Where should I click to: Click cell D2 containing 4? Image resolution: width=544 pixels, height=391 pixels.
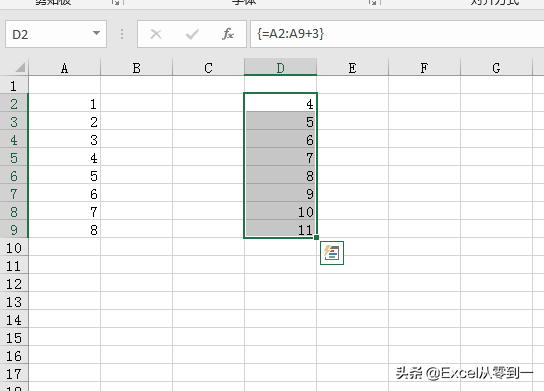click(280, 103)
